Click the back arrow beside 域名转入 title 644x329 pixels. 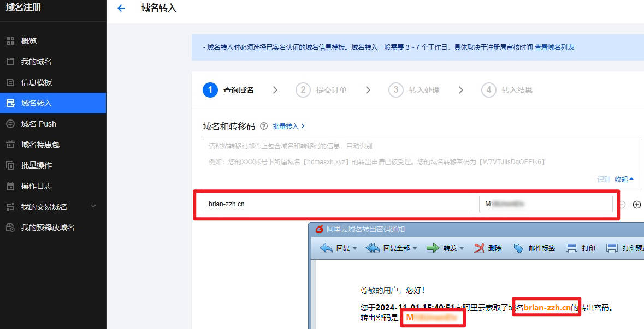point(121,8)
